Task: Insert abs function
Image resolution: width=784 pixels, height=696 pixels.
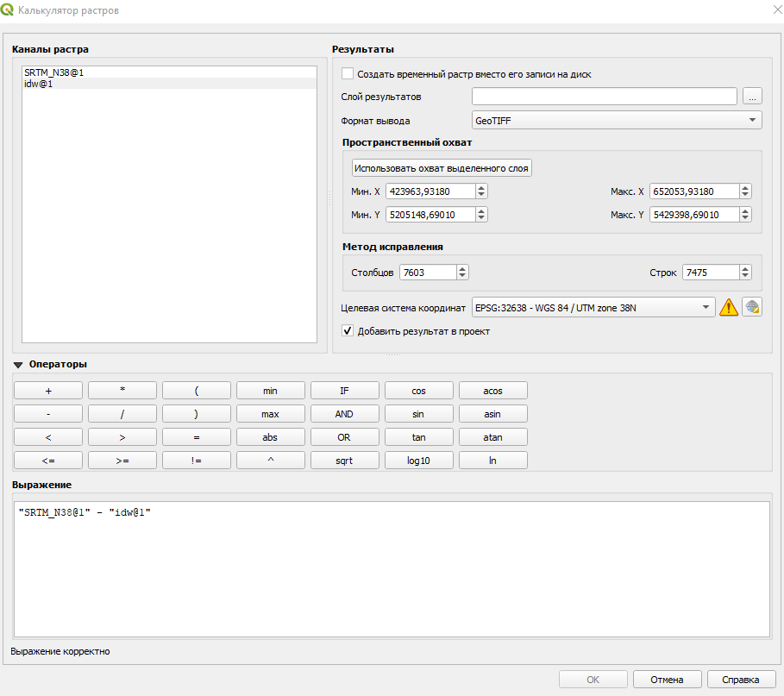Action: click(271, 437)
